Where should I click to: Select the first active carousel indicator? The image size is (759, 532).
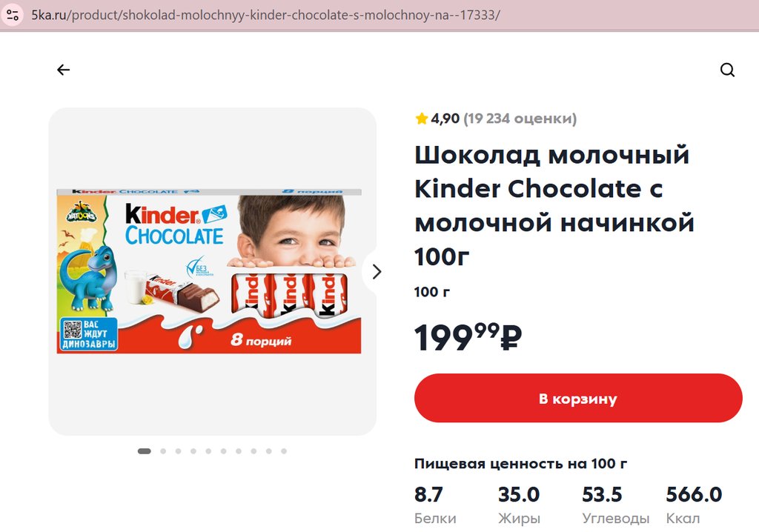[145, 450]
